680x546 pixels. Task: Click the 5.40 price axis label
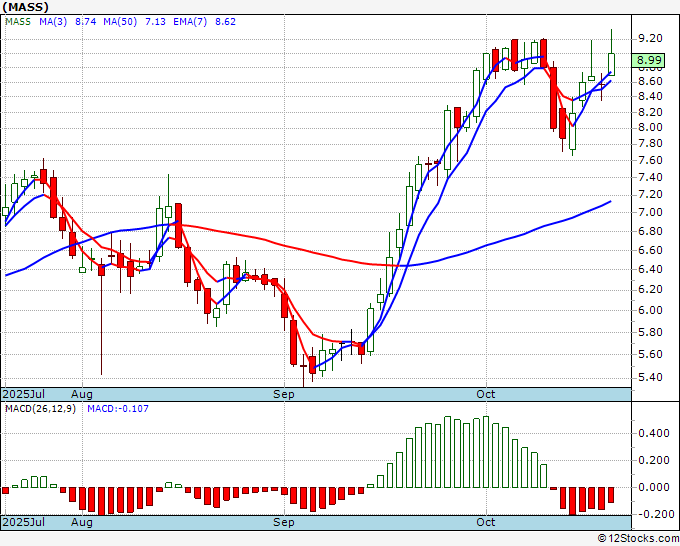coord(650,377)
